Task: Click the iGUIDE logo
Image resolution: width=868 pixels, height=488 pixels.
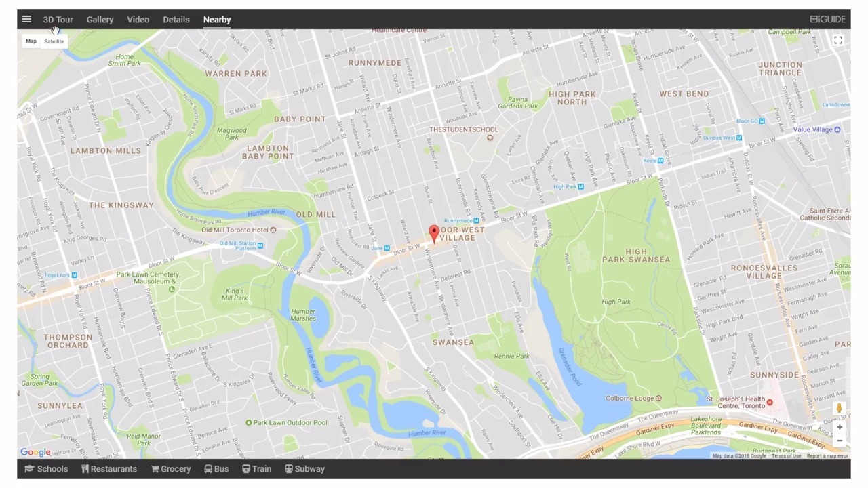Action: point(827,19)
